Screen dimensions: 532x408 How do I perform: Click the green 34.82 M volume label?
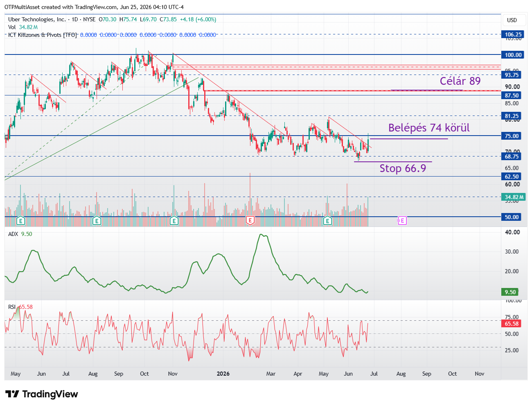point(514,197)
